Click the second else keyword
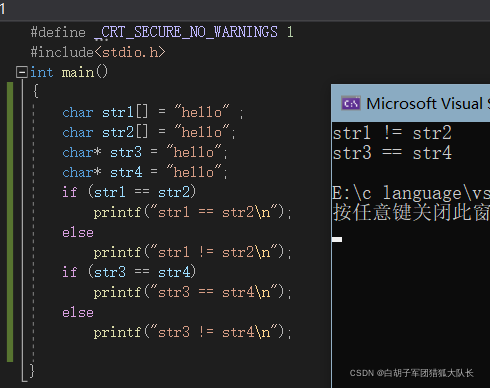The width and height of the screenshot is (490, 388). [78, 312]
